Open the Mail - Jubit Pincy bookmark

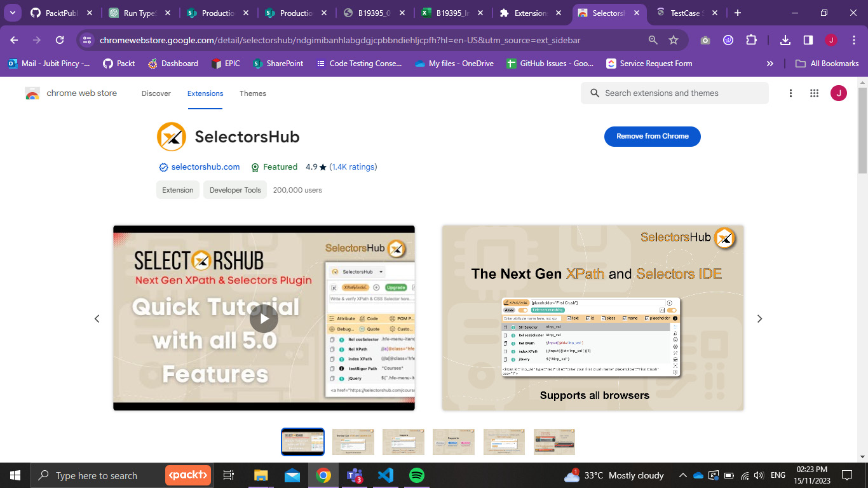coord(48,64)
